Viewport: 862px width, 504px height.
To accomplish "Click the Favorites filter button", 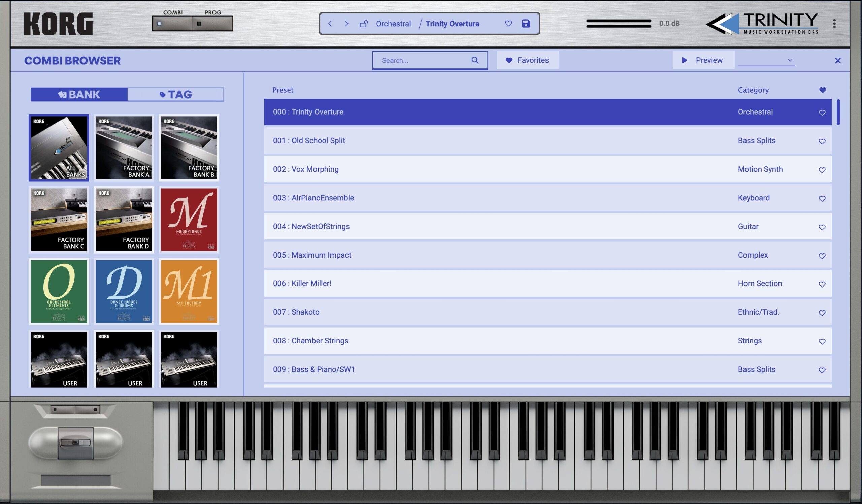I will click(527, 60).
